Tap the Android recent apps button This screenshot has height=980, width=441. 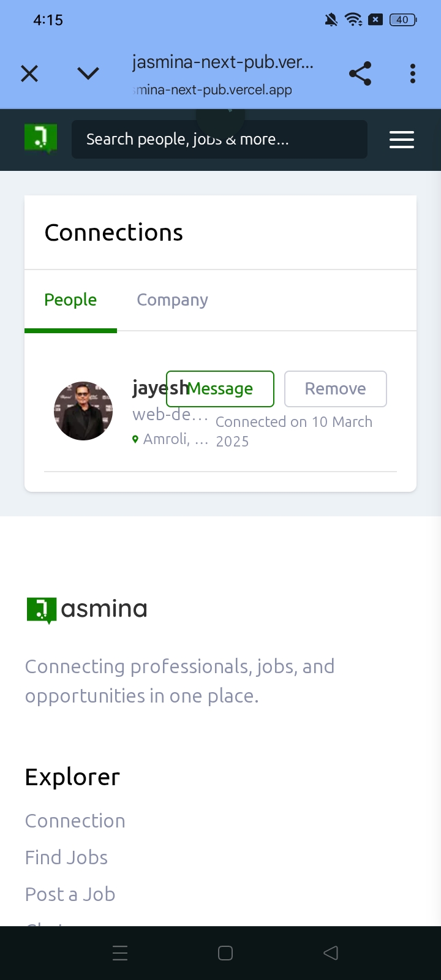120,953
